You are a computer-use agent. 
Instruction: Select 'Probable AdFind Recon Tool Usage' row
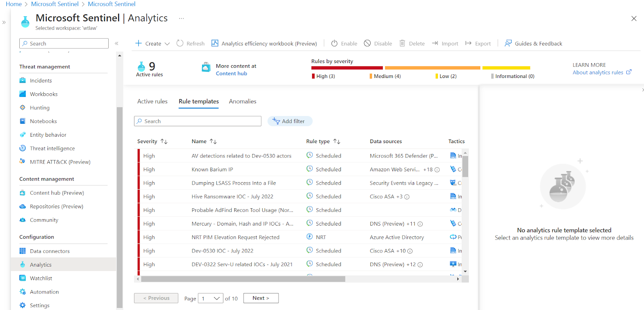(242, 210)
